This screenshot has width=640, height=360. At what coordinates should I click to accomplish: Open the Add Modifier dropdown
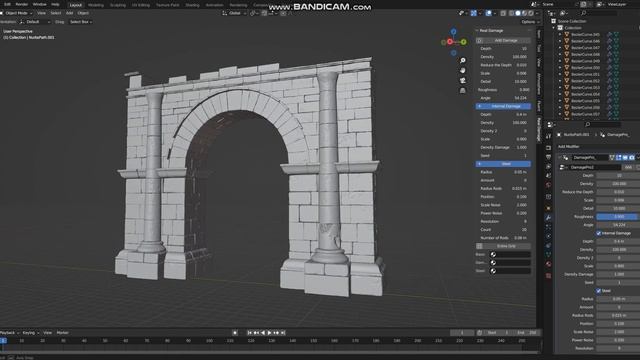(569, 147)
